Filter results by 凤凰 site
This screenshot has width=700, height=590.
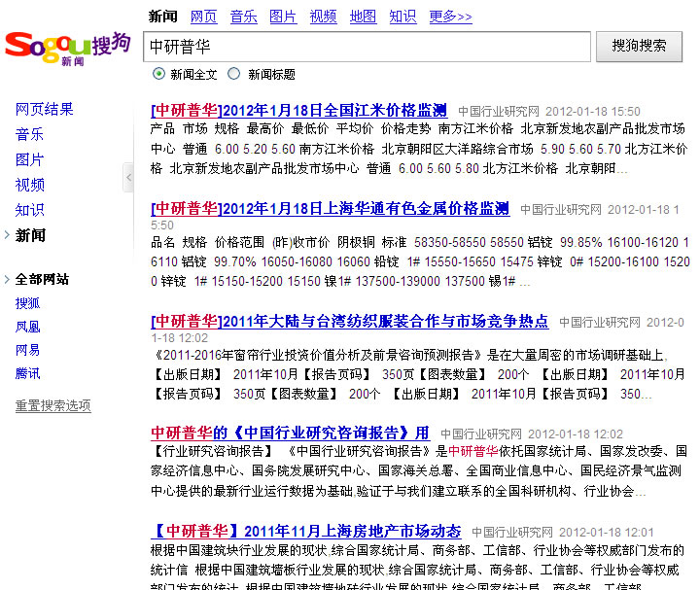click(x=28, y=327)
